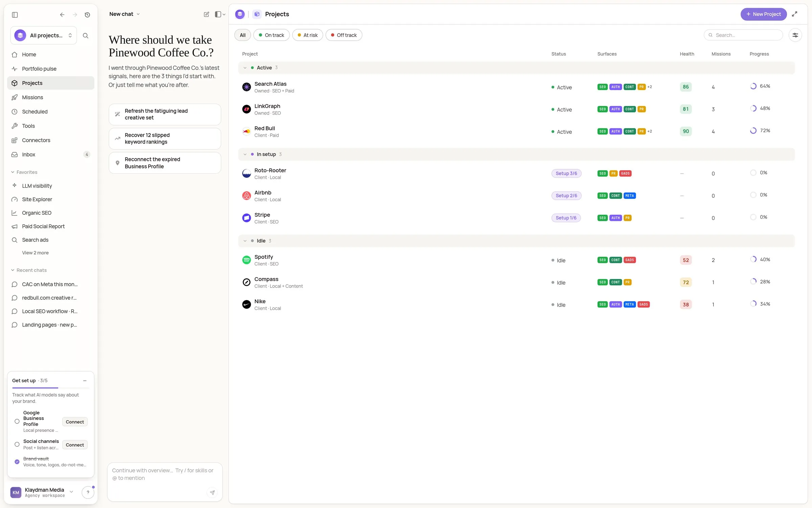Open Portfolio pulse
The height and width of the screenshot is (508, 812).
51,69
